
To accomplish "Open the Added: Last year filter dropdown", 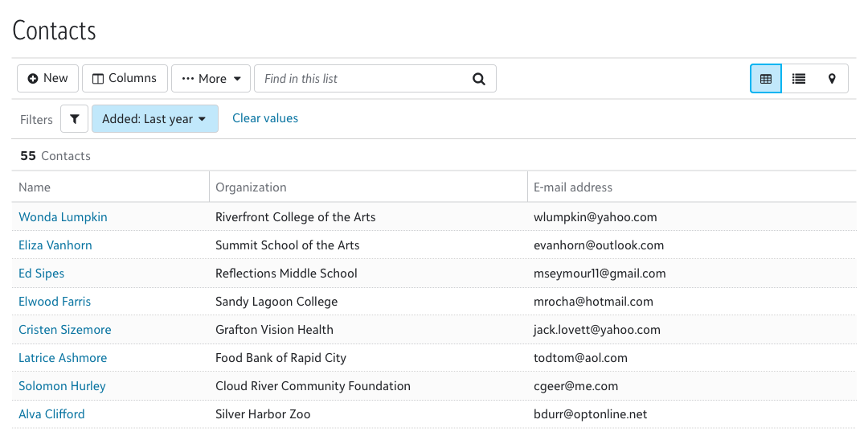I will (x=154, y=119).
